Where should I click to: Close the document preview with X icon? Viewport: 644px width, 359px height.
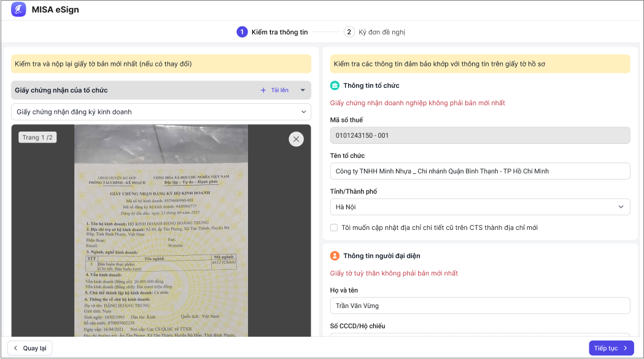(296, 140)
